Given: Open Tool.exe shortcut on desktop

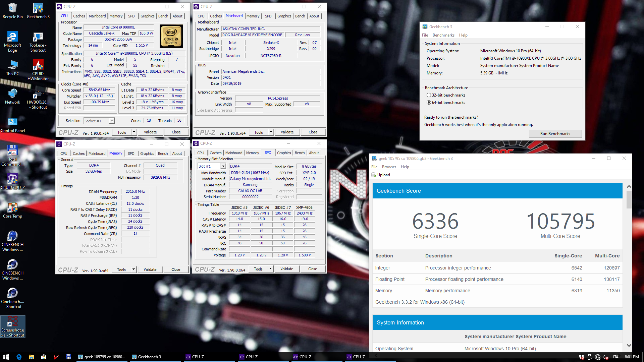Looking at the screenshot, I should pyautogui.click(x=38, y=41).
